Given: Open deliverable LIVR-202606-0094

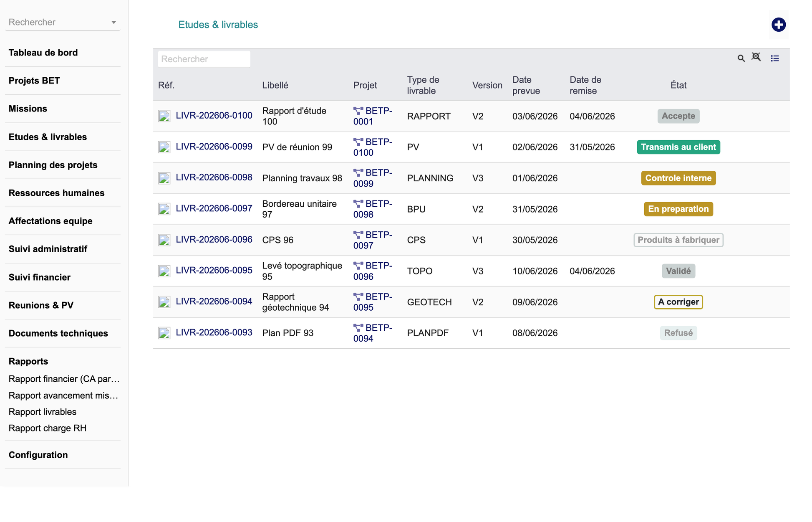Looking at the screenshot, I should click(x=214, y=302).
